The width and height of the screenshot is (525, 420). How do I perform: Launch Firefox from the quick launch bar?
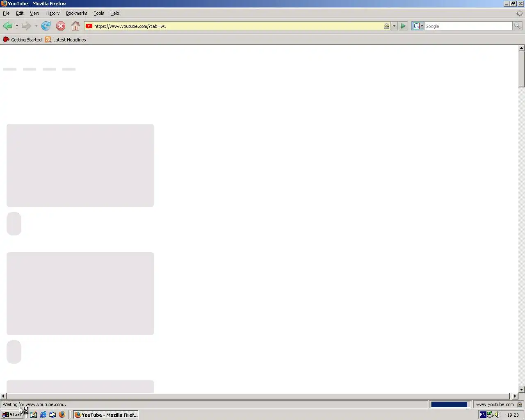(62, 415)
